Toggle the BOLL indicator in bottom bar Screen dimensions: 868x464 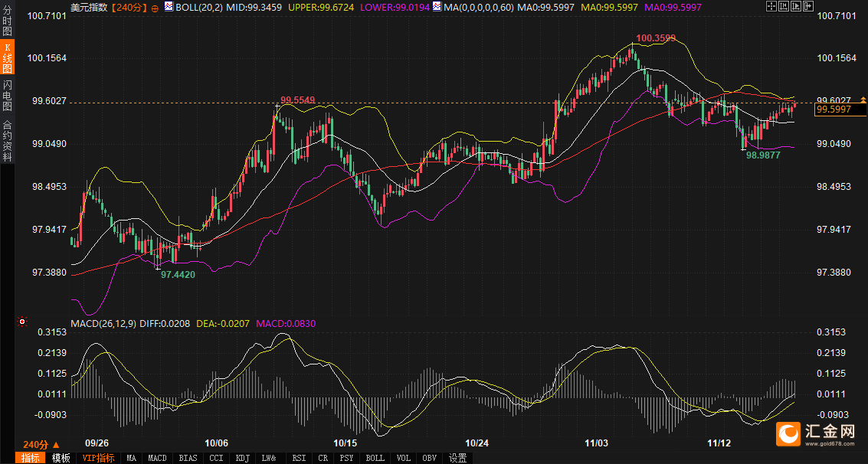(x=375, y=458)
